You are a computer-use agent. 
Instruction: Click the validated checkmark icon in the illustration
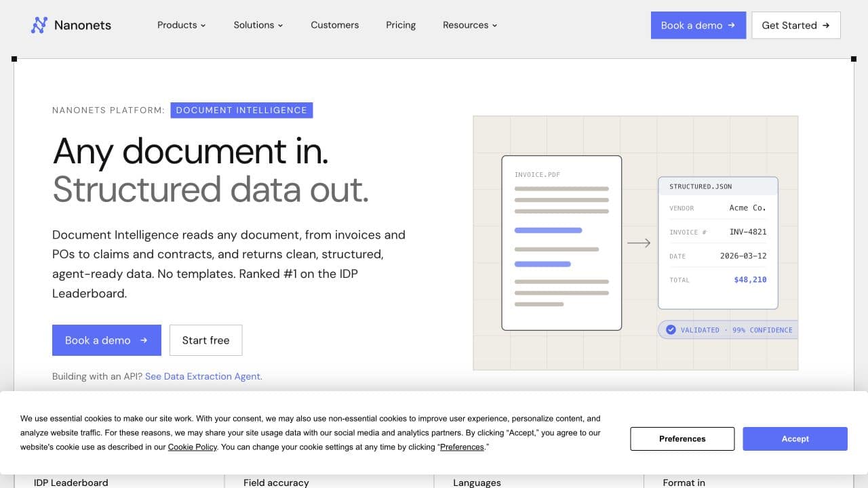[671, 330]
